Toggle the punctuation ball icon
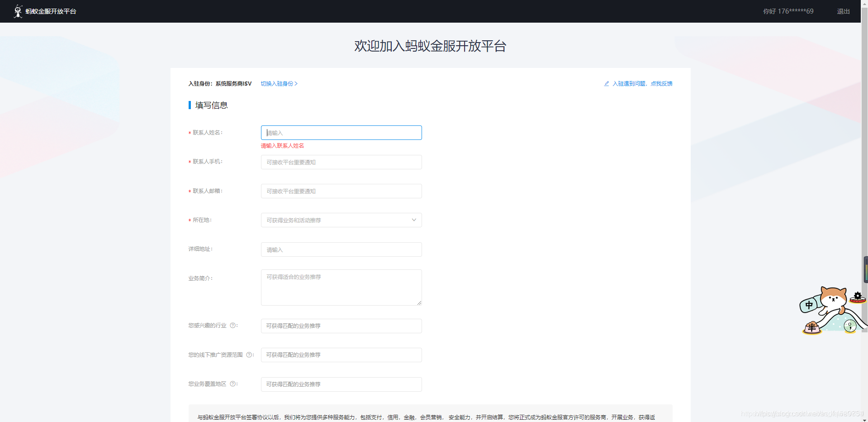 tap(850, 326)
